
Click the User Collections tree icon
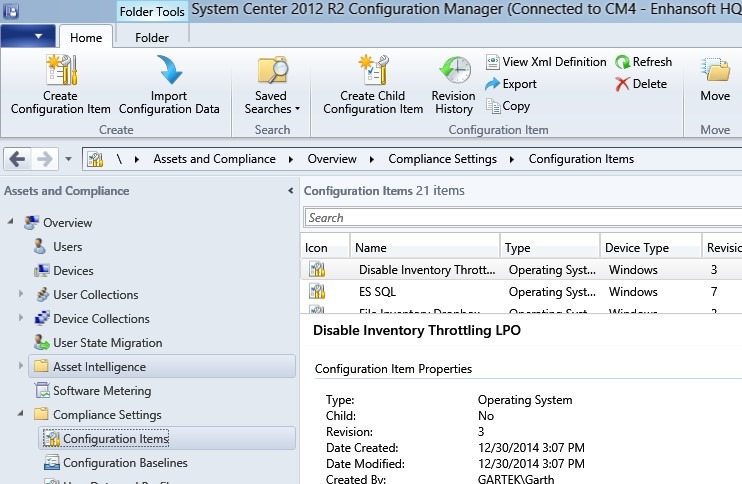(x=42, y=295)
